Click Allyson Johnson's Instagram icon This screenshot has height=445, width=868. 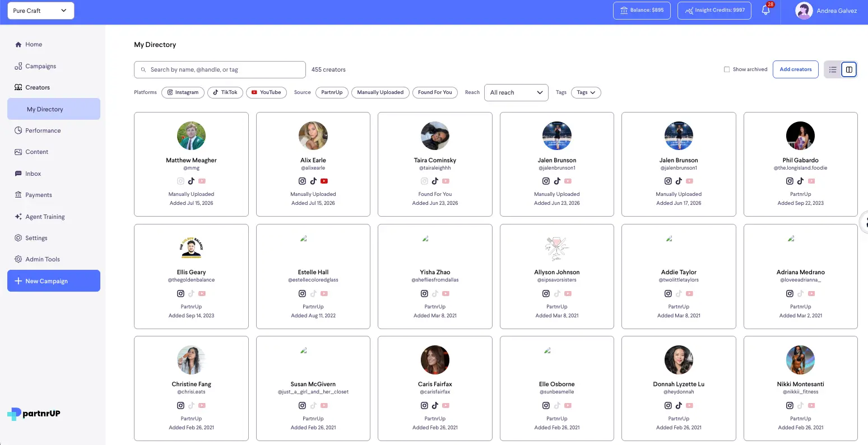click(546, 293)
